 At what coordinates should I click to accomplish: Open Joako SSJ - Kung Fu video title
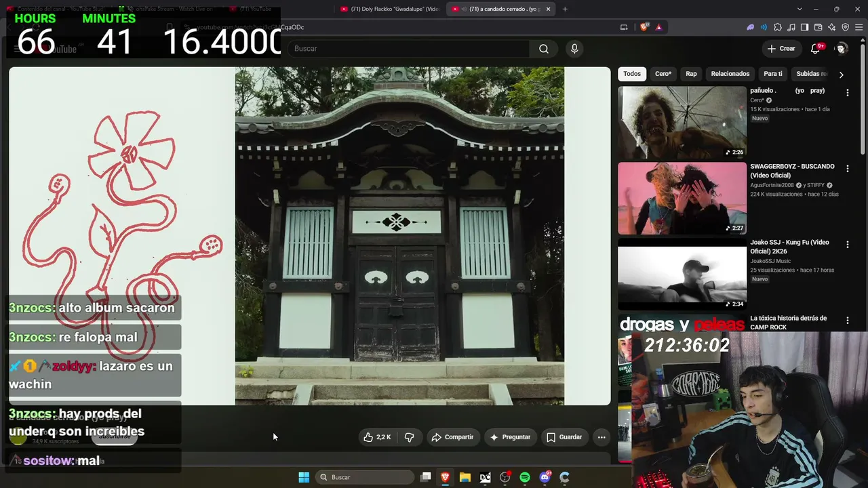(x=789, y=247)
